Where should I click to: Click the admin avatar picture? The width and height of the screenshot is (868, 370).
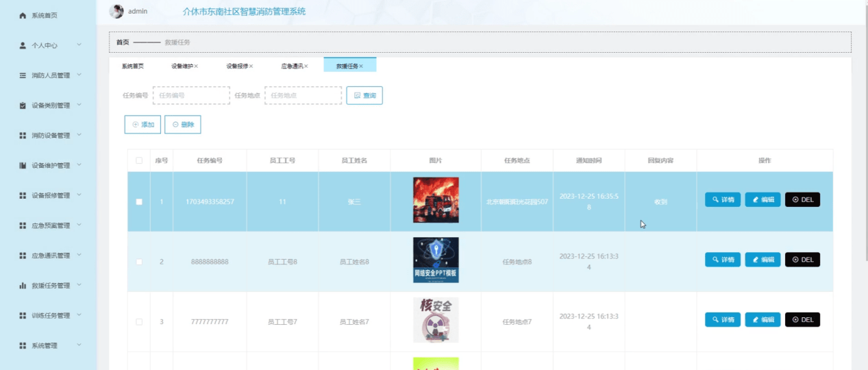point(117,12)
